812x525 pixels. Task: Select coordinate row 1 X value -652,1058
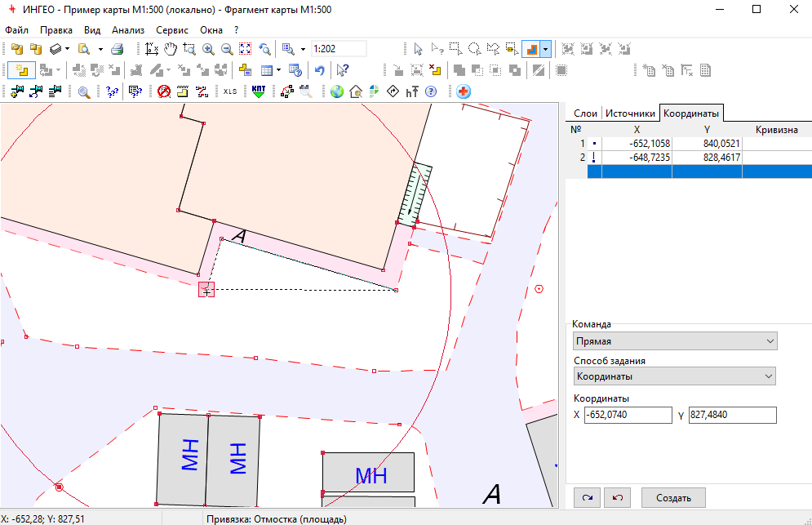[x=637, y=144]
